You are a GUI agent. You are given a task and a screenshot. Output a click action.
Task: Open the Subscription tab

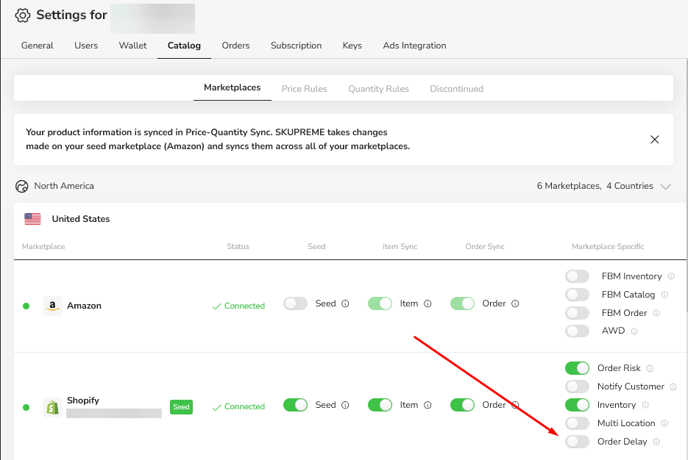[296, 46]
